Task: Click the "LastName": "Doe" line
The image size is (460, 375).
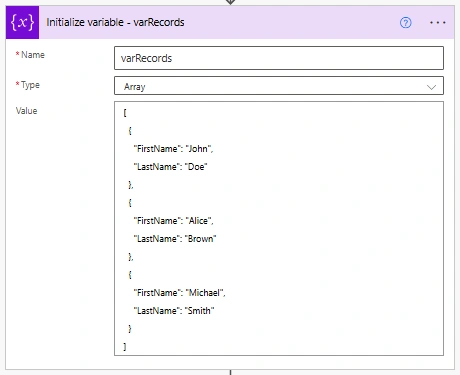Action: click(x=170, y=167)
